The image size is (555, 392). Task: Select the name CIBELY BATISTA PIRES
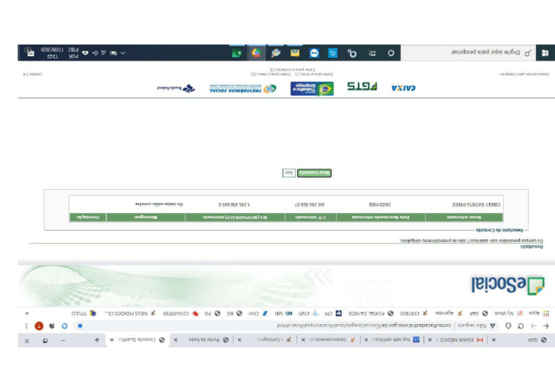click(476, 204)
